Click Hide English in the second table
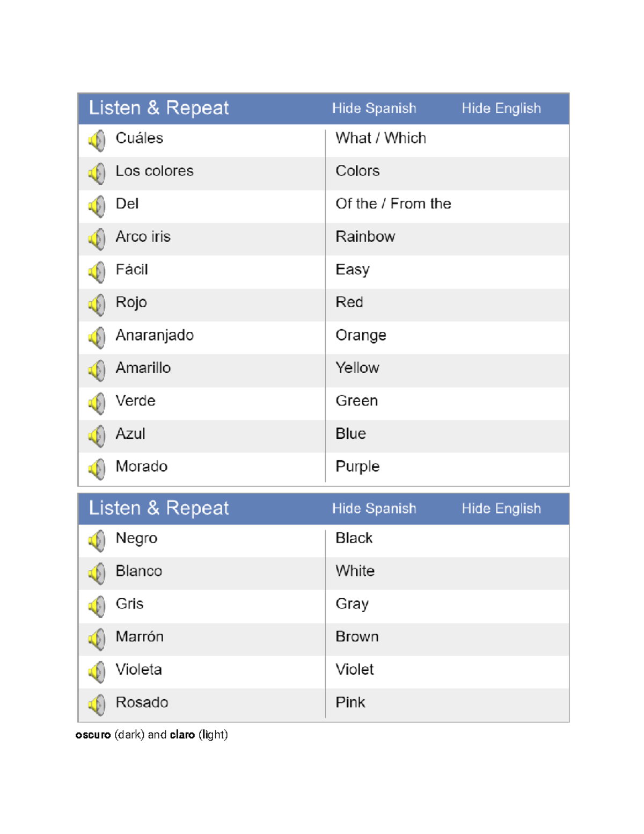Viewport: 644px width, 834px height. click(x=502, y=508)
